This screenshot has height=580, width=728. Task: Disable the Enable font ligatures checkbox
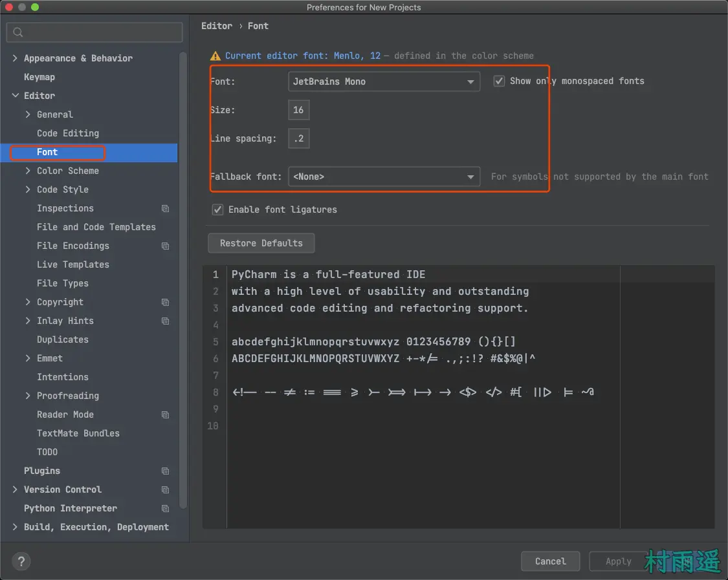point(218,209)
